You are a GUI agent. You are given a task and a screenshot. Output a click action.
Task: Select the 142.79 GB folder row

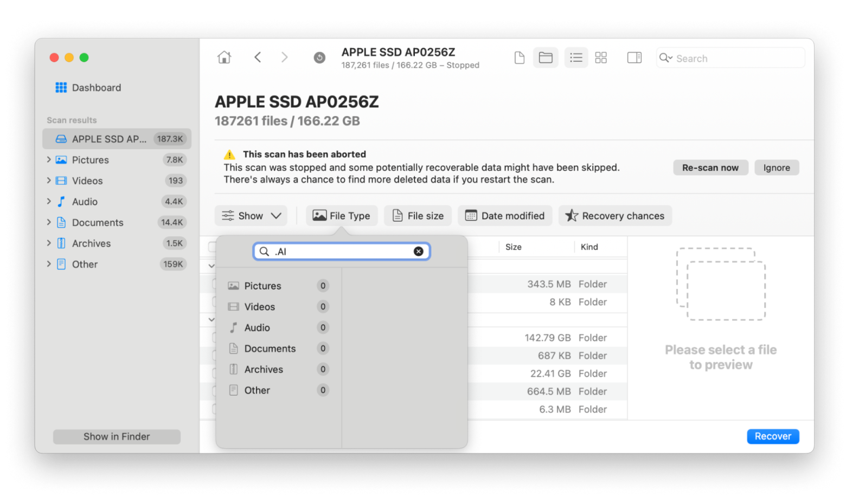click(548, 338)
